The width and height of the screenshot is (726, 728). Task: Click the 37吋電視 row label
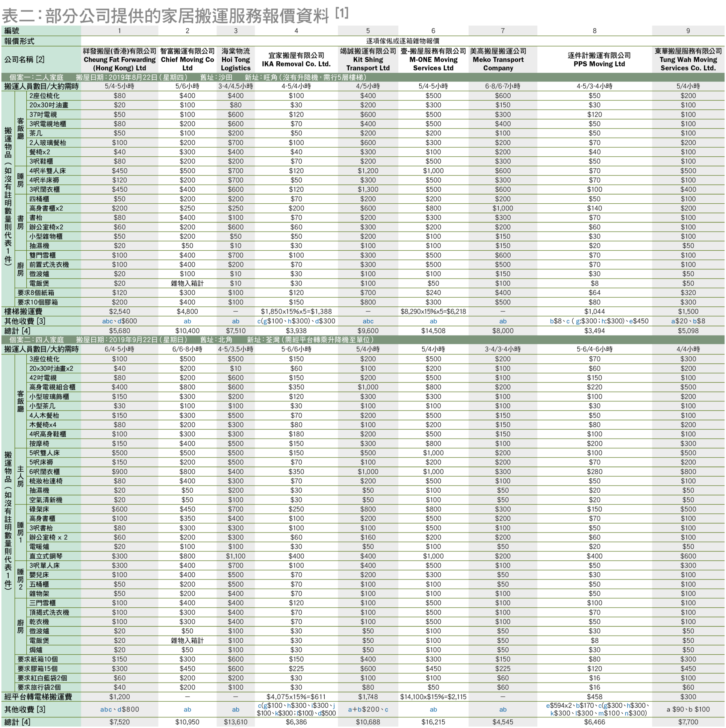[x=43, y=115]
